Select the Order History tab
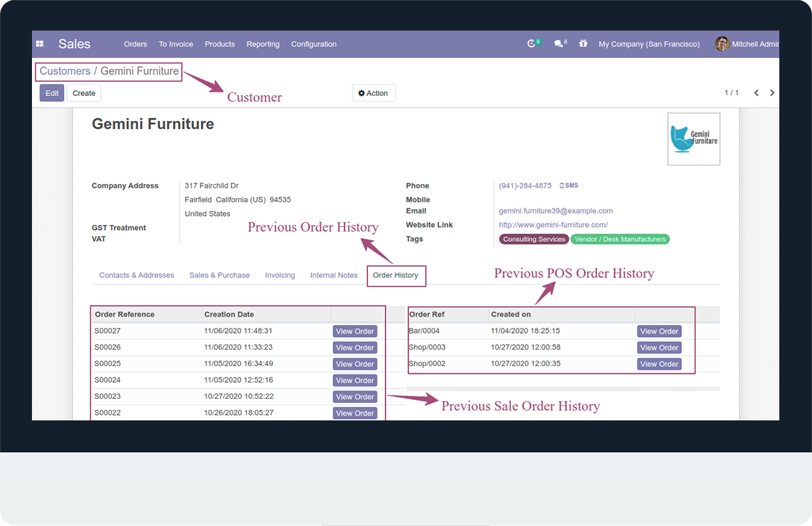This screenshot has height=526, width=812. point(396,275)
